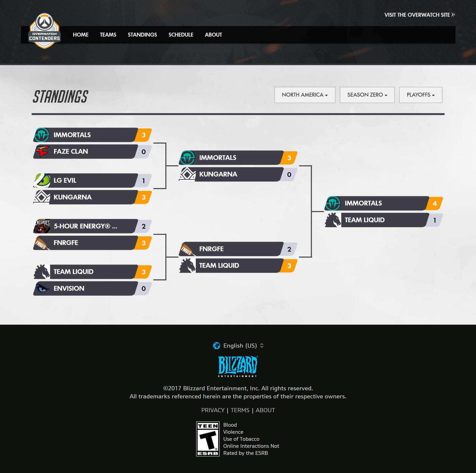Click the Envision team icon
Image resolution: width=476 pixels, height=473 pixels.
point(42,288)
